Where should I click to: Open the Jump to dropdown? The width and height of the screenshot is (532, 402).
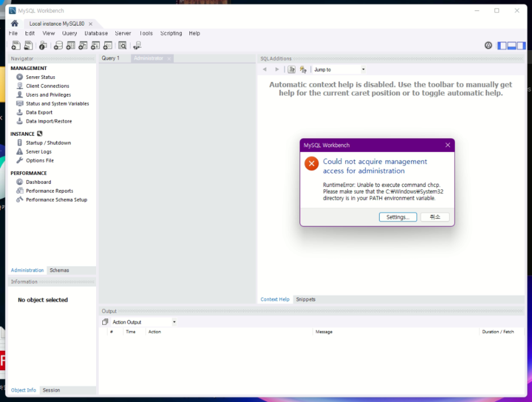pyautogui.click(x=339, y=69)
